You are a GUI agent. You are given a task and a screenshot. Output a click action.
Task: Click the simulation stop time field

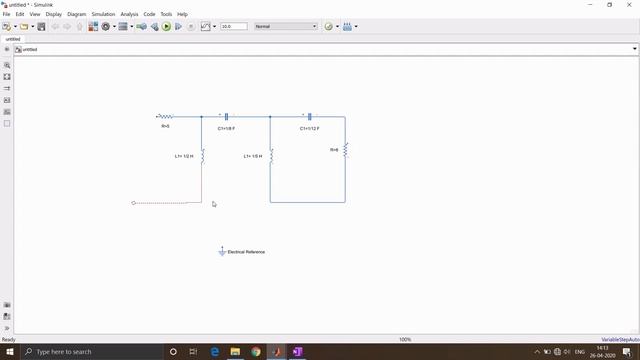[x=234, y=26]
